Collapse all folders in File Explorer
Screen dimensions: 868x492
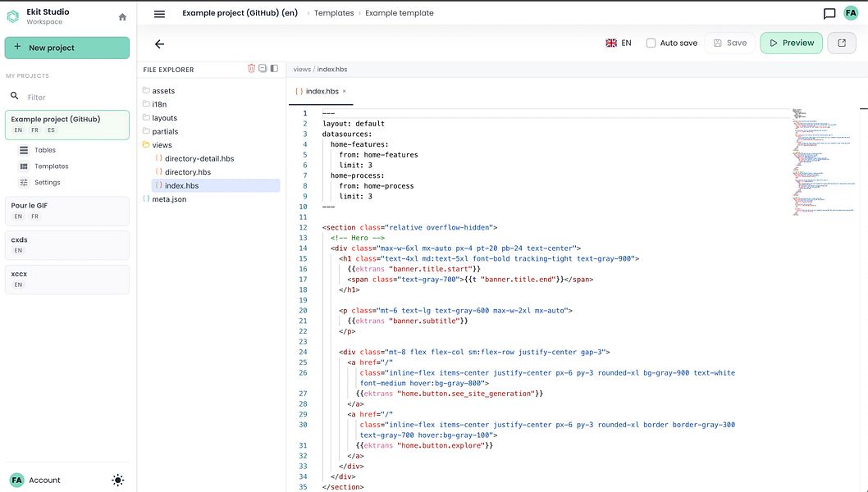click(263, 69)
